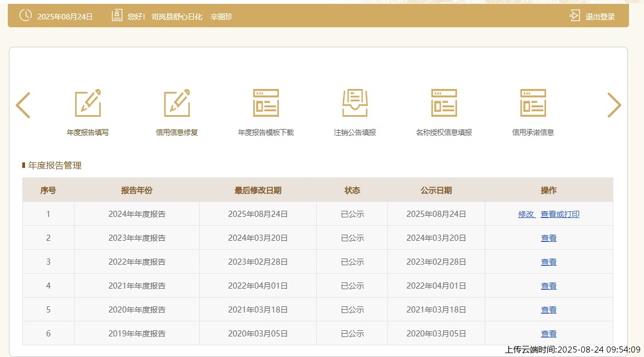Click the 公示日期 column header
This screenshot has width=644, height=357.
click(x=436, y=190)
